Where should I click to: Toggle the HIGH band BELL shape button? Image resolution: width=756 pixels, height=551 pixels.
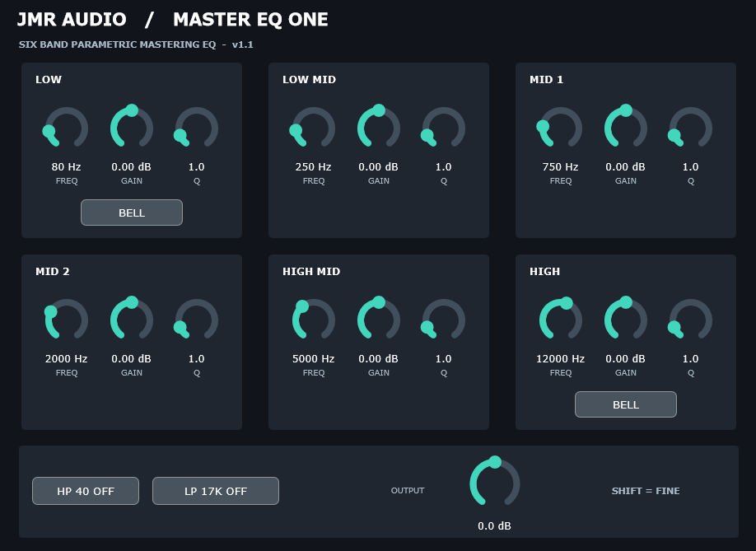point(625,404)
